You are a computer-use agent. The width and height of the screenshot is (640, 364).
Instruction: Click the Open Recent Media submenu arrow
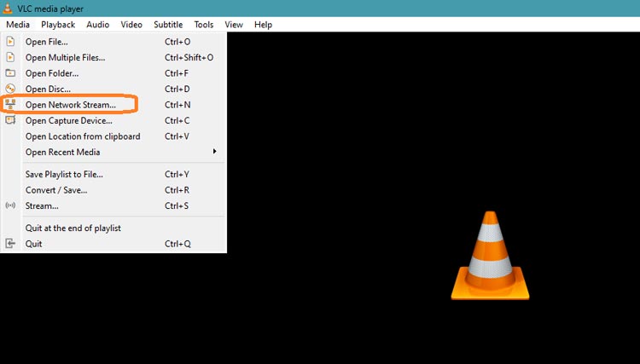coord(214,152)
